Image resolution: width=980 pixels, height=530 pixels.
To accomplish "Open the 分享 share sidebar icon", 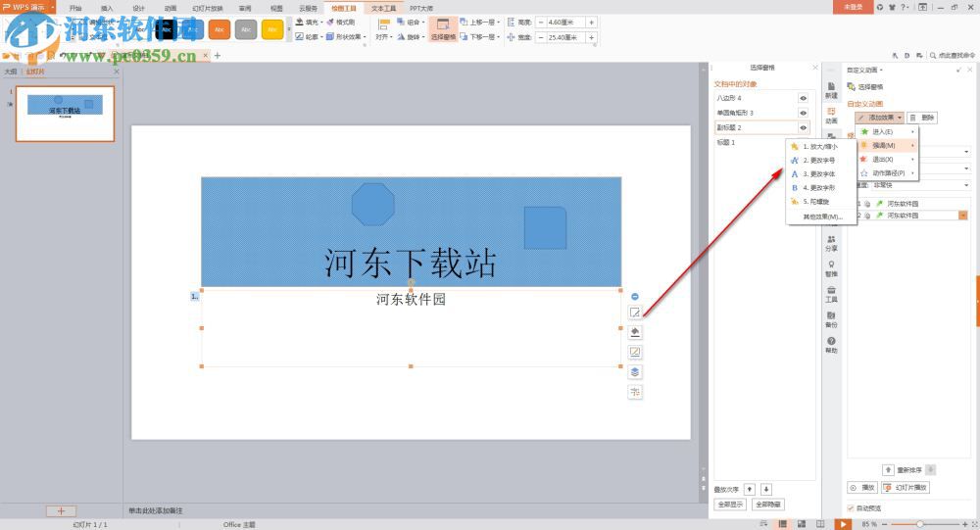I will (831, 243).
